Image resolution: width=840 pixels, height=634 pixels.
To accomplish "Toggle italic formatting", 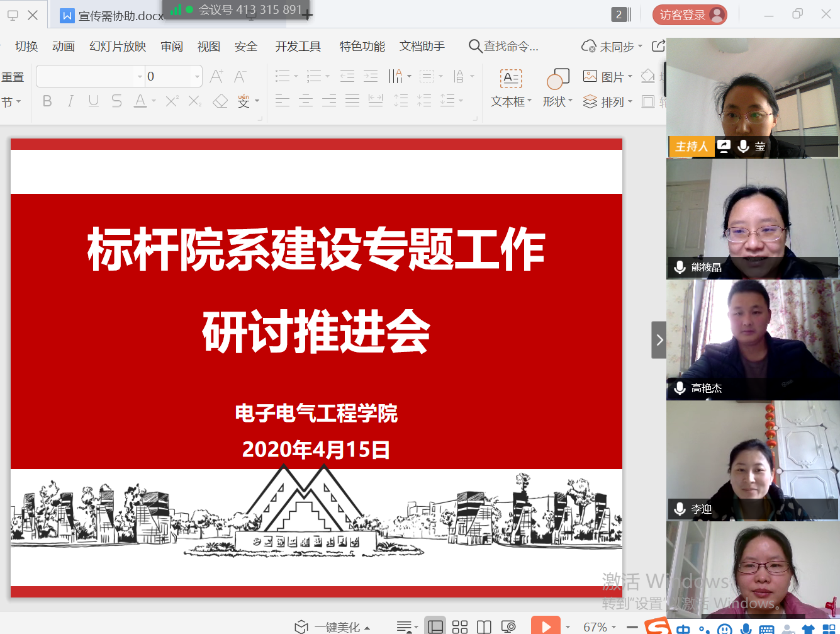I will point(70,101).
